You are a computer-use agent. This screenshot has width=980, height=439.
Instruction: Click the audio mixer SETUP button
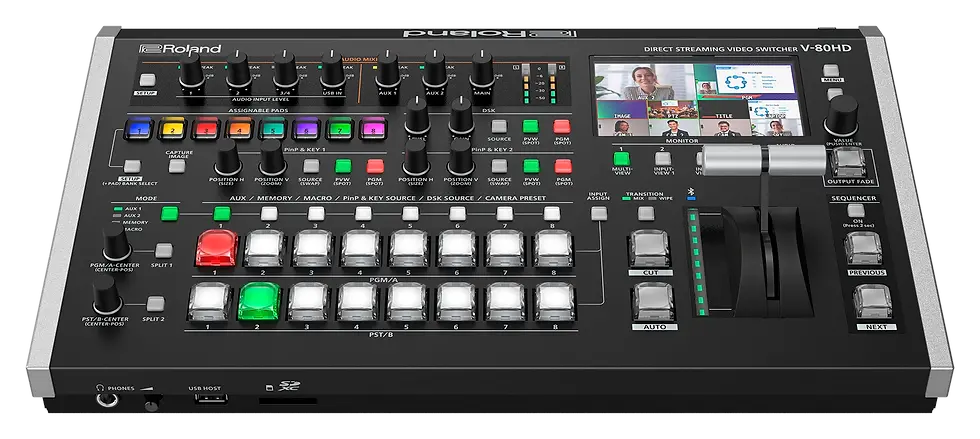pyautogui.click(x=148, y=79)
